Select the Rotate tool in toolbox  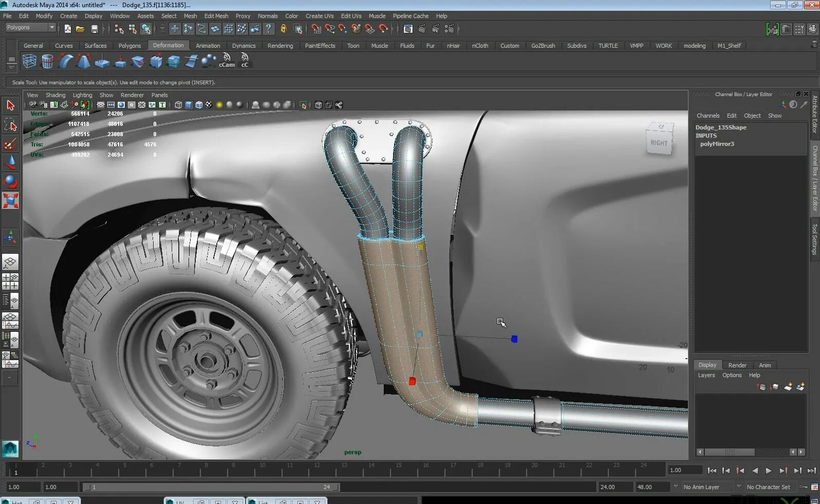[x=10, y=182]
